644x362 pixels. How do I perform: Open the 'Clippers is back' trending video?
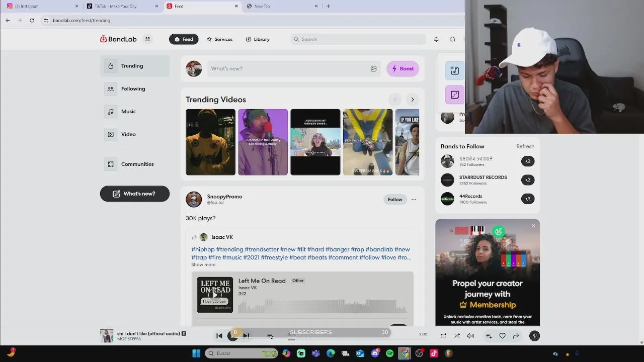[x=368, y=142]
